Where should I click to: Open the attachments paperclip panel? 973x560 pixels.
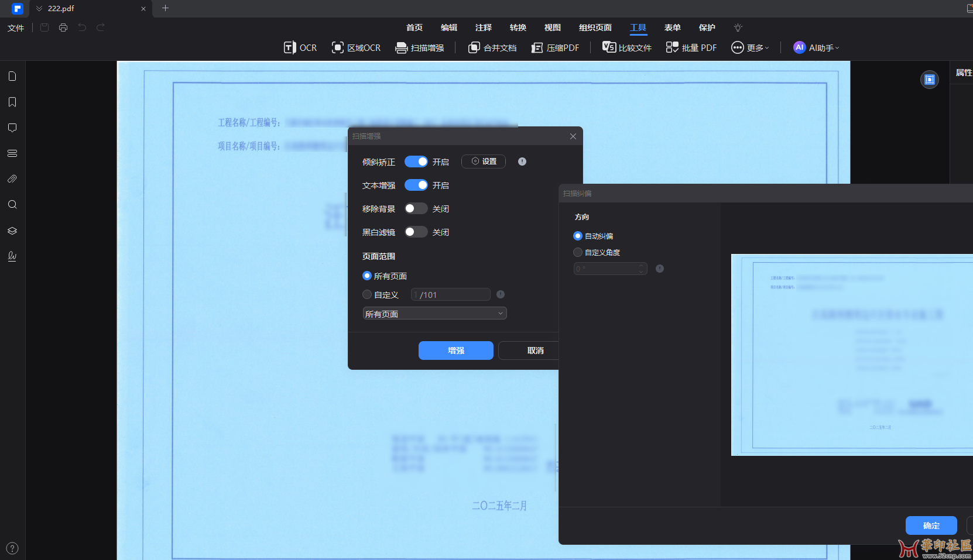[x=12, y=179]
